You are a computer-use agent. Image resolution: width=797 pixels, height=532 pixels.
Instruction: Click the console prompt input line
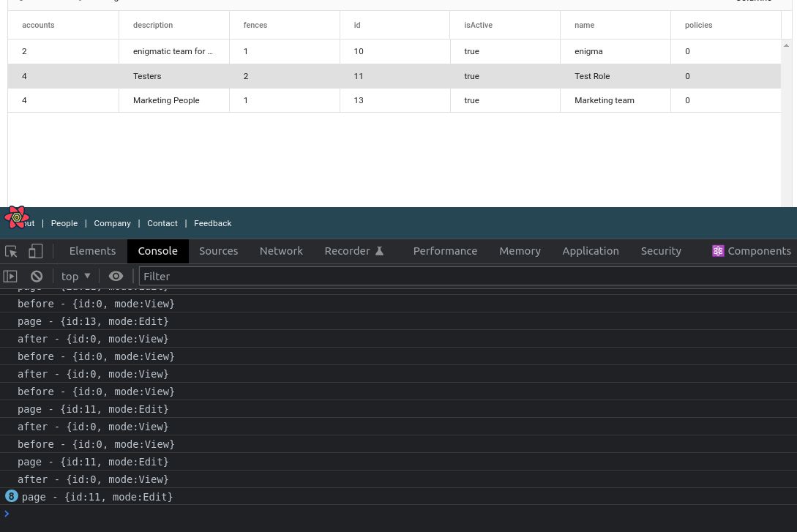(x=398, y=514)
